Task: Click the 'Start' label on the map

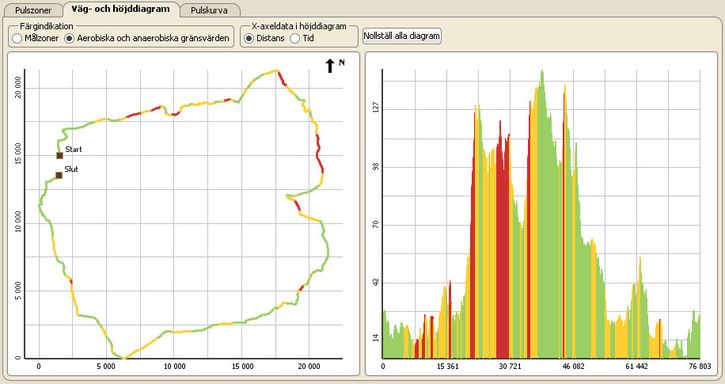Action: click(x=74, y=149)
